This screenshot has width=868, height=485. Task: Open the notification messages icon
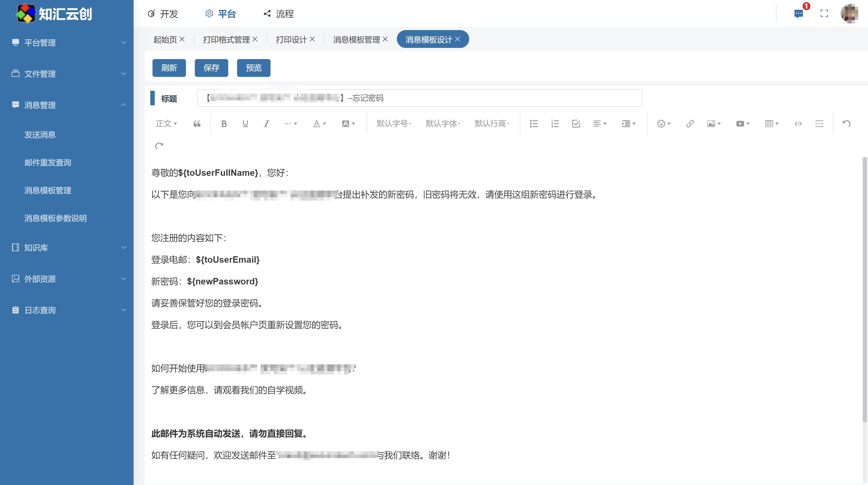[798, 14]
